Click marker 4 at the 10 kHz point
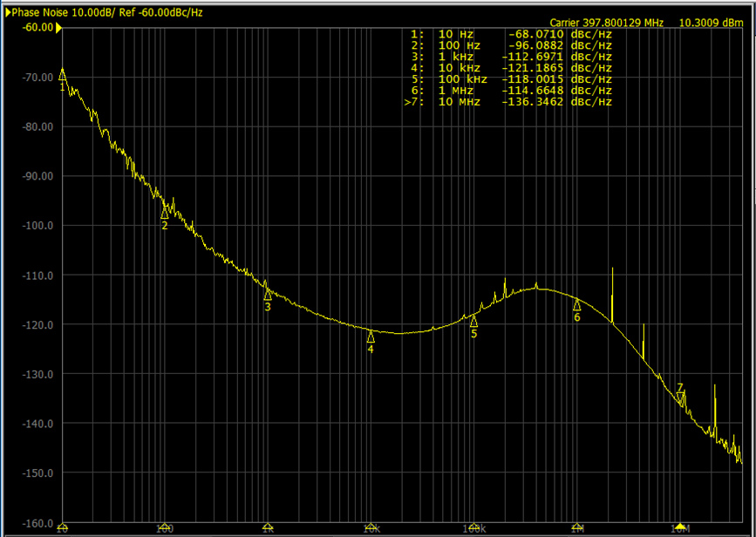The image size is (756, 537). click(x=371, y=336)
